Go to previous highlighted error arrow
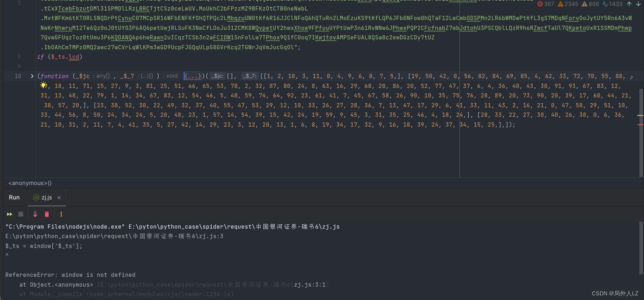This screenshot has height=300, width=644. pos(629,4)
